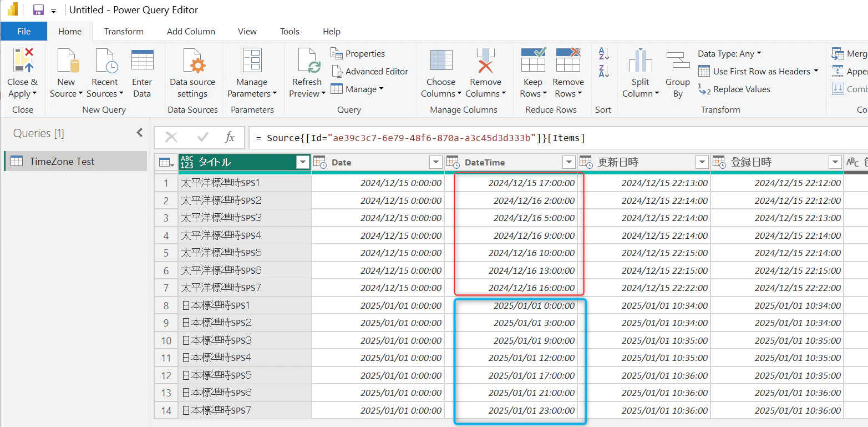Select row number 14
The height and width of the screenshot is (427, 868).
[x=166, y=410]
